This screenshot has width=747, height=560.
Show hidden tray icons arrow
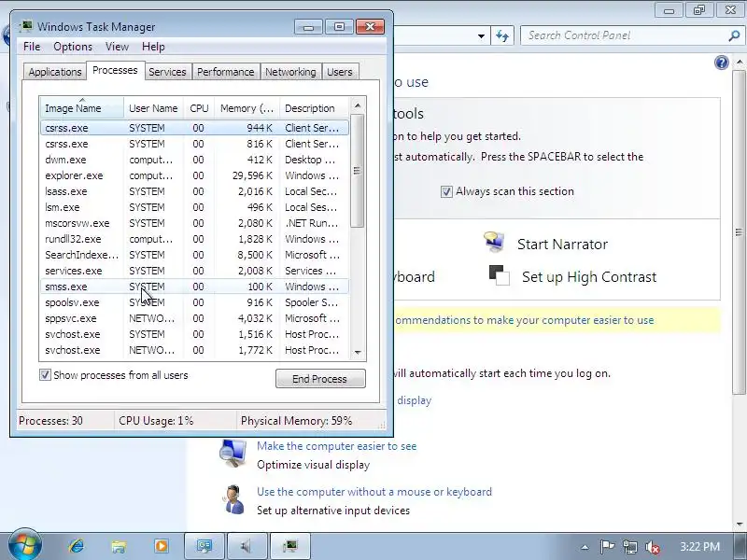(585, 547)
